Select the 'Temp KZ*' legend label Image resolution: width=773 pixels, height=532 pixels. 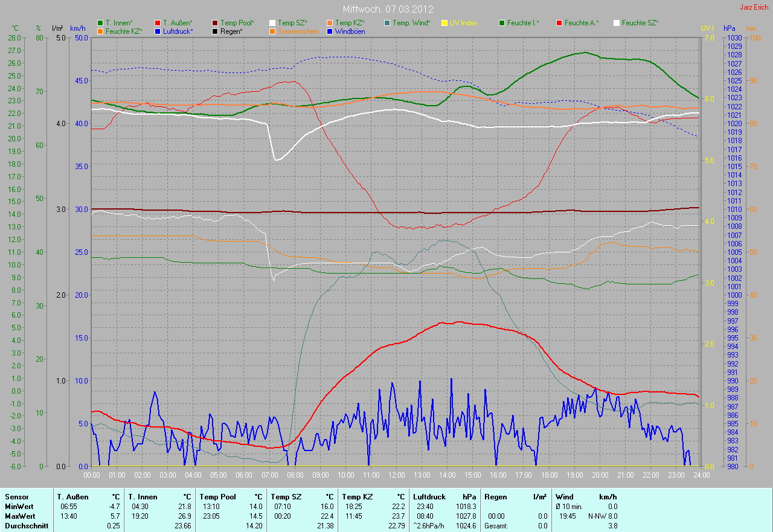coord(350,23)
